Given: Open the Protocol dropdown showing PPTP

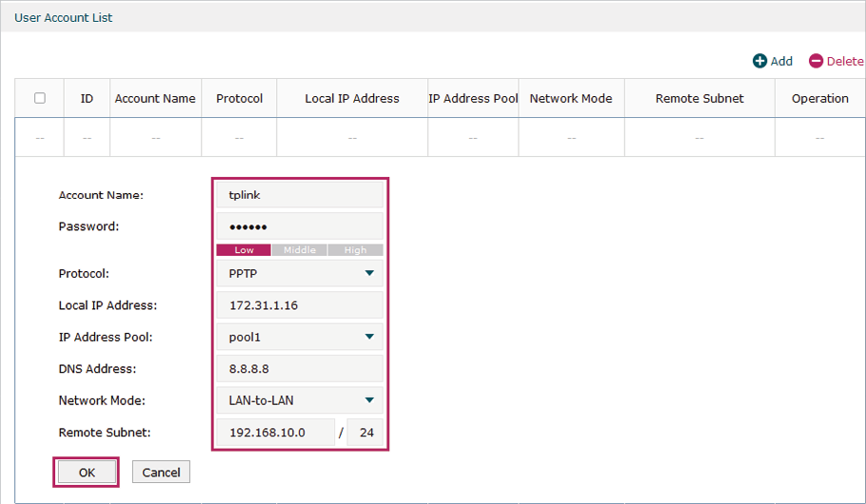Looking at the screenshot, I should click(300, 274).
